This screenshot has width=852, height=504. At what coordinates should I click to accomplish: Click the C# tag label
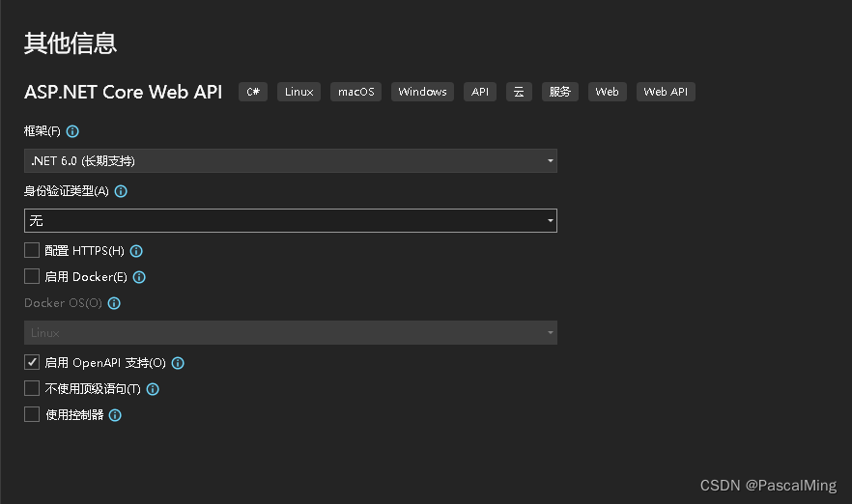coord(253,92)
